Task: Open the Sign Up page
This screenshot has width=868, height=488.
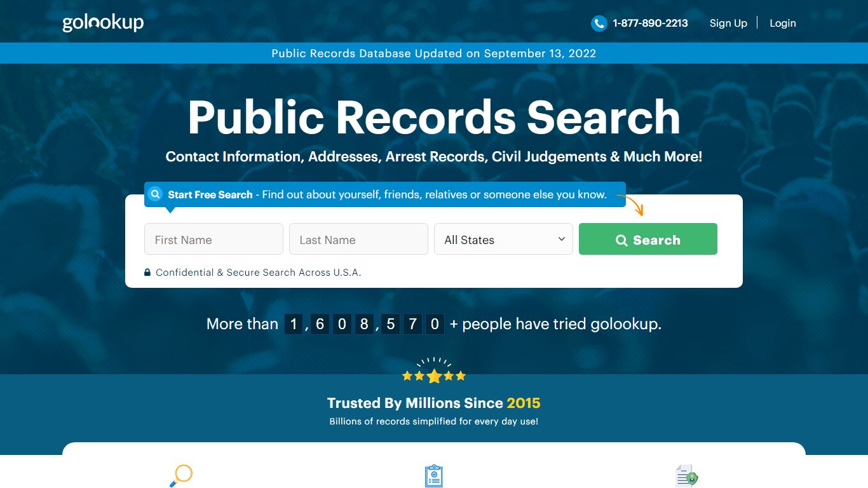Action: tap(728, 24)
